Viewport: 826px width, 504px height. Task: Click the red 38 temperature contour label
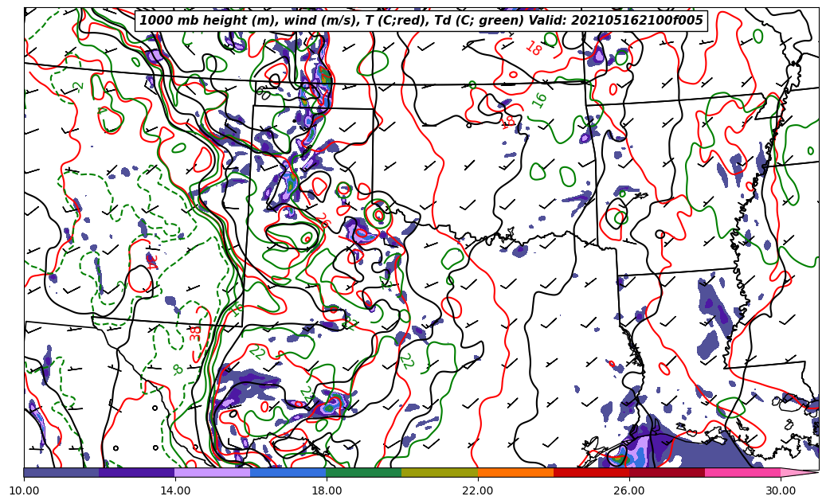pos(195,333)
